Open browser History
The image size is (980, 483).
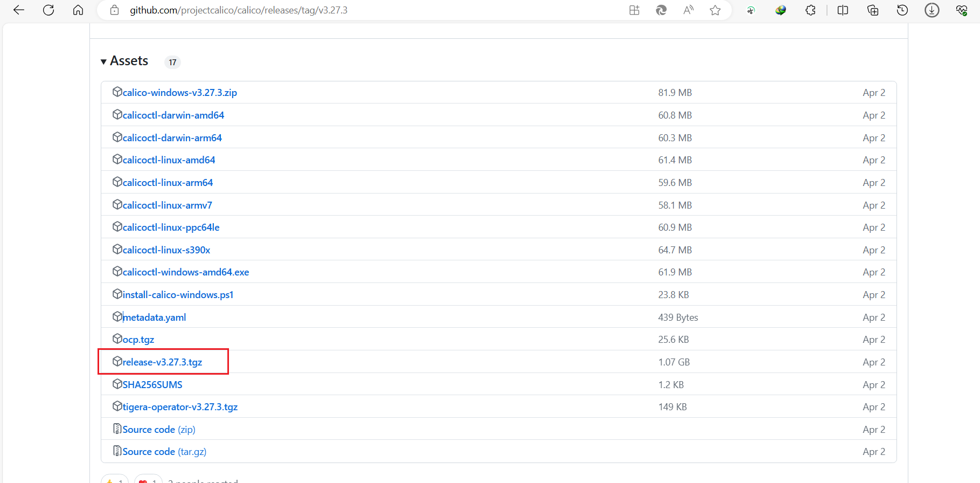902,10
